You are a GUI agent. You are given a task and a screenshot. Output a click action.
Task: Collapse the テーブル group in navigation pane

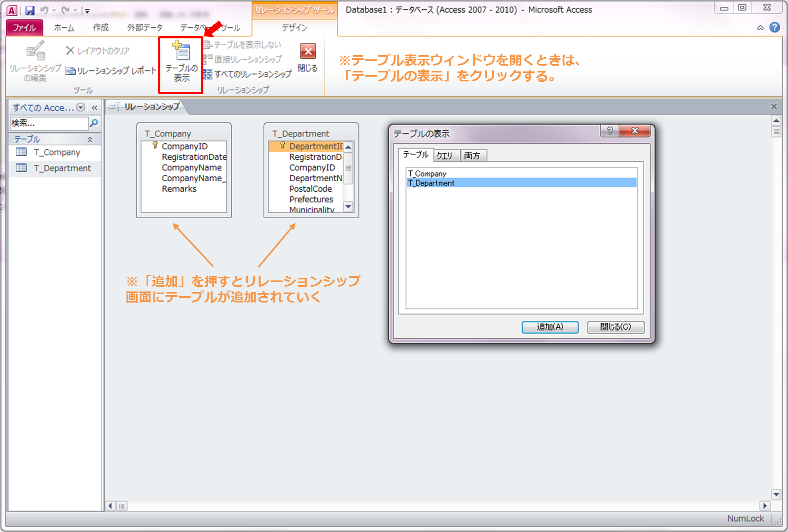tap(90, 139)
